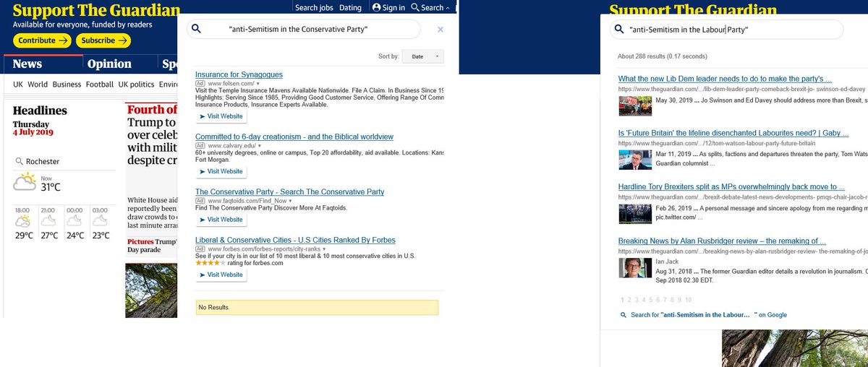Click the star rating for forbes.com ad
Viewport: 868px width, 367px height.
tap(212, 263)
